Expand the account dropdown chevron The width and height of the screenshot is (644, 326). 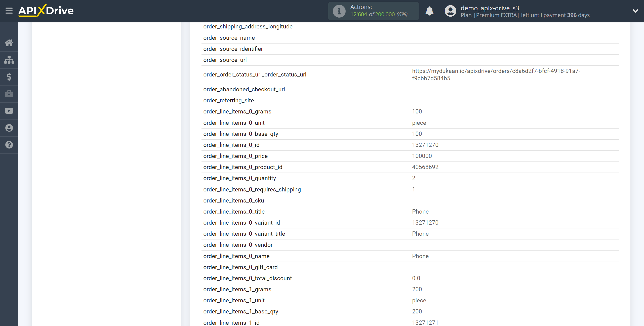click(635, 11)
